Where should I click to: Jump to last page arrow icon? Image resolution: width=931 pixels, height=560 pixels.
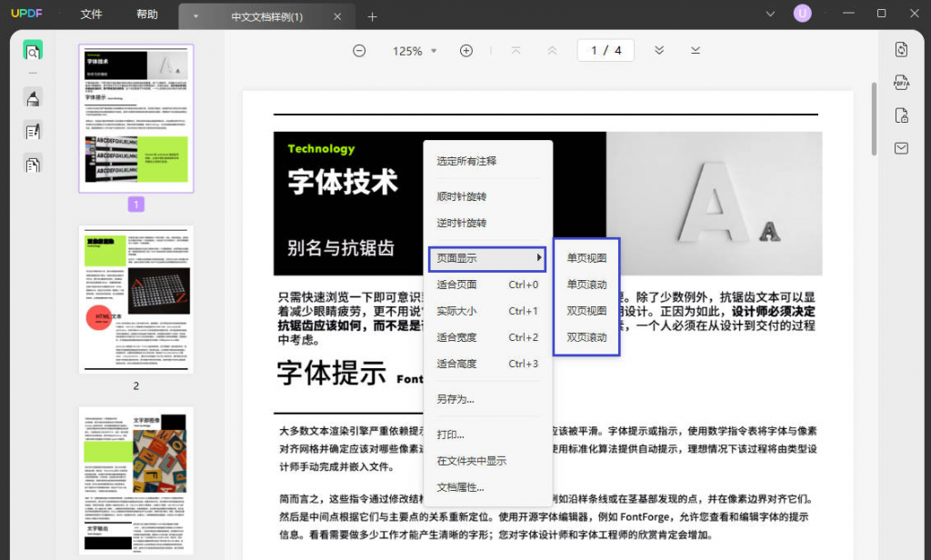(x=696, y=51)
